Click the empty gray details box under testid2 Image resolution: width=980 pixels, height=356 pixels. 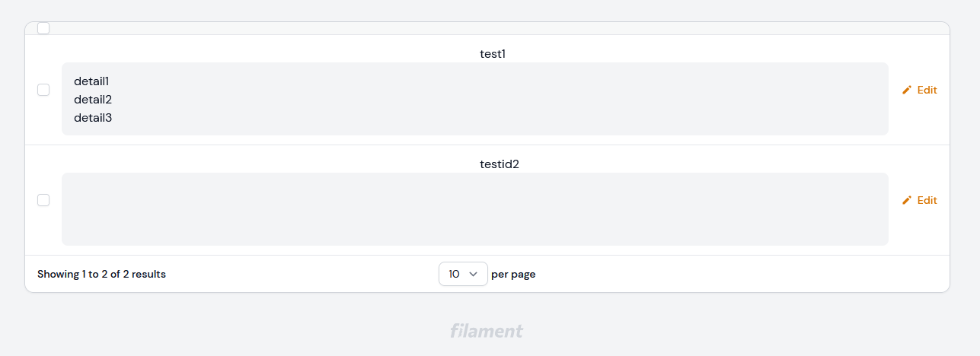[x=474, y=209]
